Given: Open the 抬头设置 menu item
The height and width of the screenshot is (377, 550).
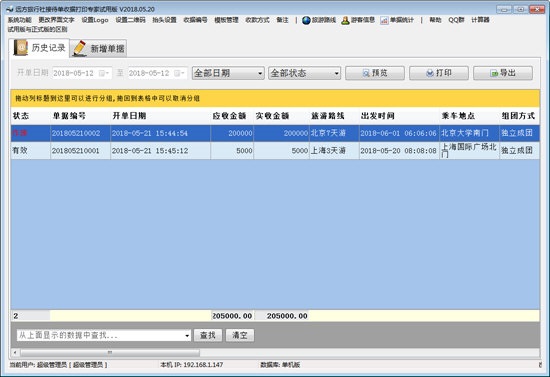Looking at the screenshot, I should click(x=164, y=20).
